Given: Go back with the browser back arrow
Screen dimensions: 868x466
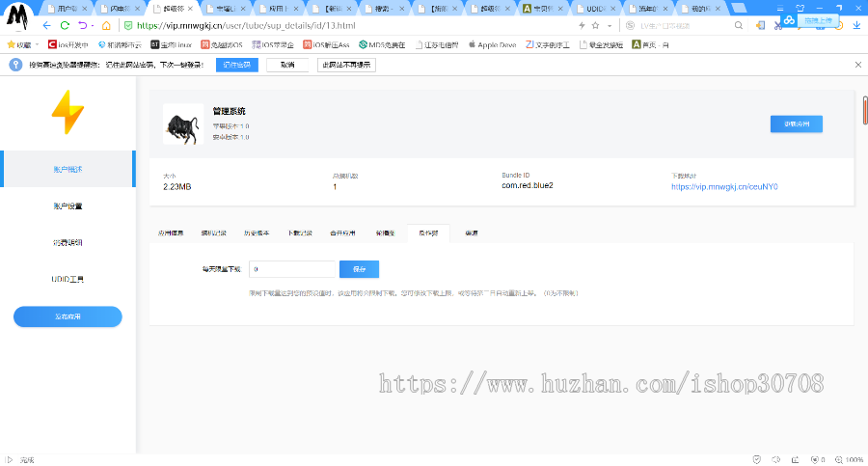Looking at the screenshot, I should (x=46, y=25).
